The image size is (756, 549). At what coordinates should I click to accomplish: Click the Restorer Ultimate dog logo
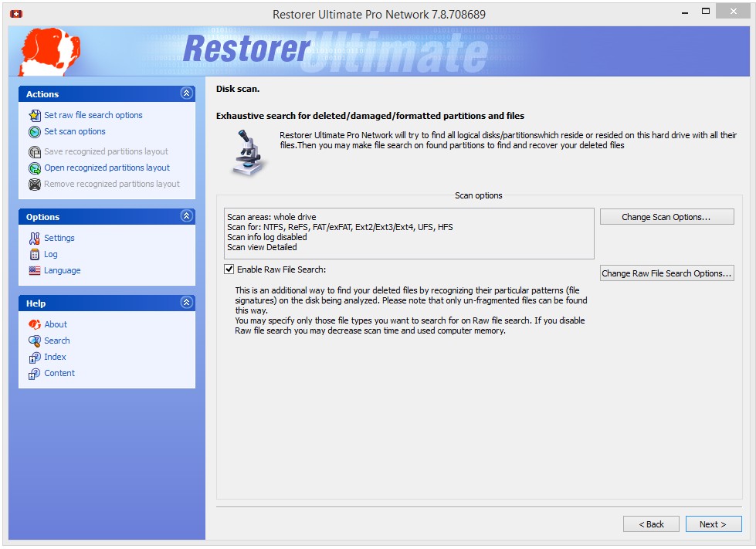tap(49, 52)
